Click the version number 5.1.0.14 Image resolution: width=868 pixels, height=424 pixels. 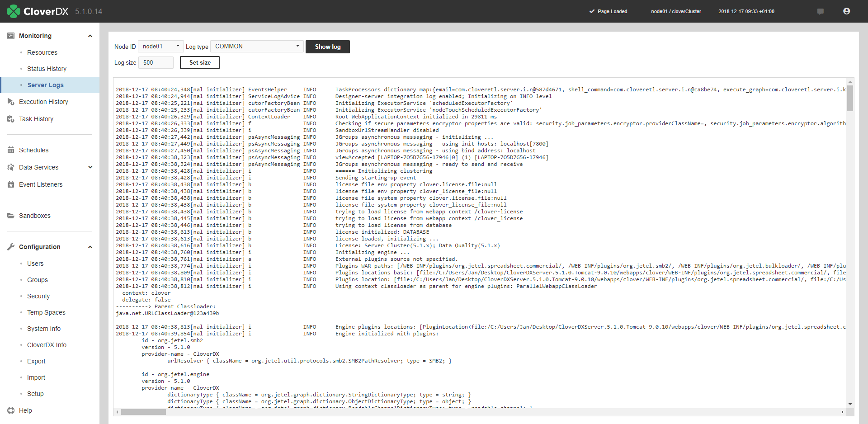click(x=89, y=11)
